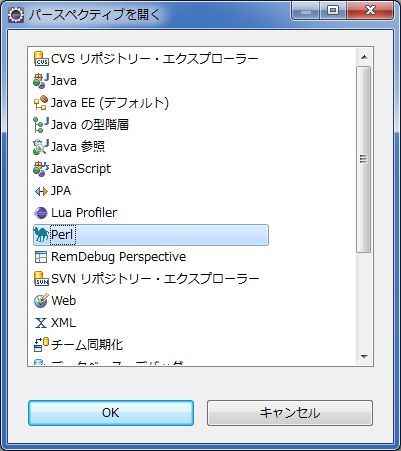Viewport: 401px width, 451px height.
Task: Click the キャンセル button
Action: pyautogui.click(x=290, y=413)
